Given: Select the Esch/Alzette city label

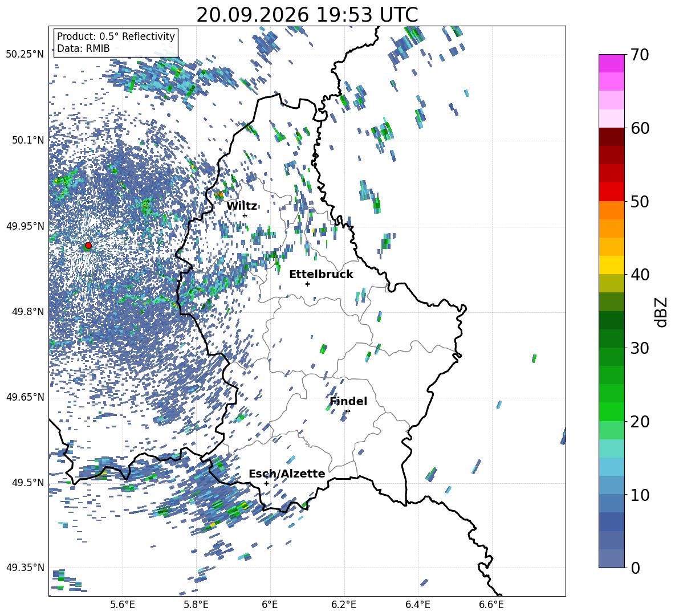Looking at the screenshot, I should pos(287,474).
